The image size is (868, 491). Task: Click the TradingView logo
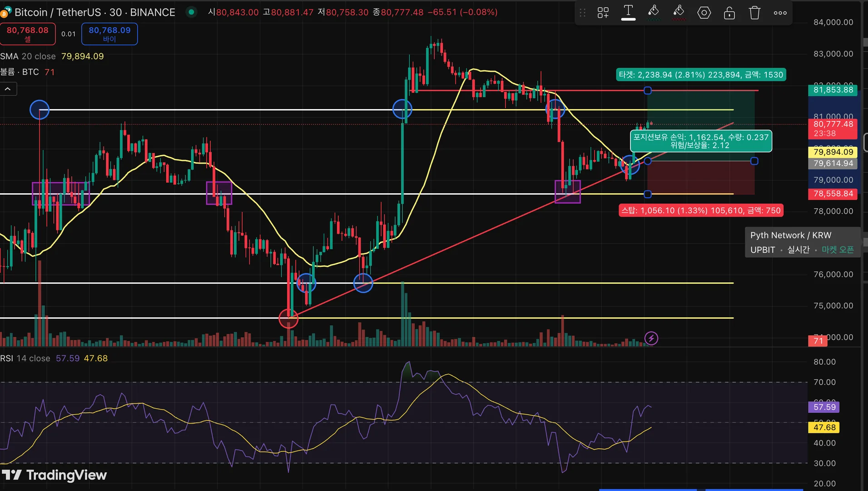[54, 475]
